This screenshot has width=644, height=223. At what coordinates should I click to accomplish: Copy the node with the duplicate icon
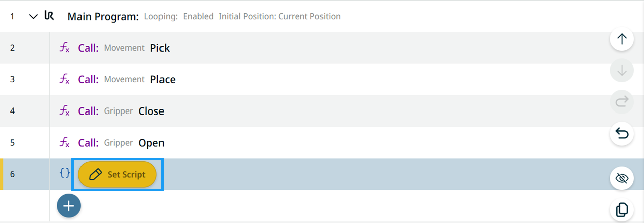[x=622, y=210]
